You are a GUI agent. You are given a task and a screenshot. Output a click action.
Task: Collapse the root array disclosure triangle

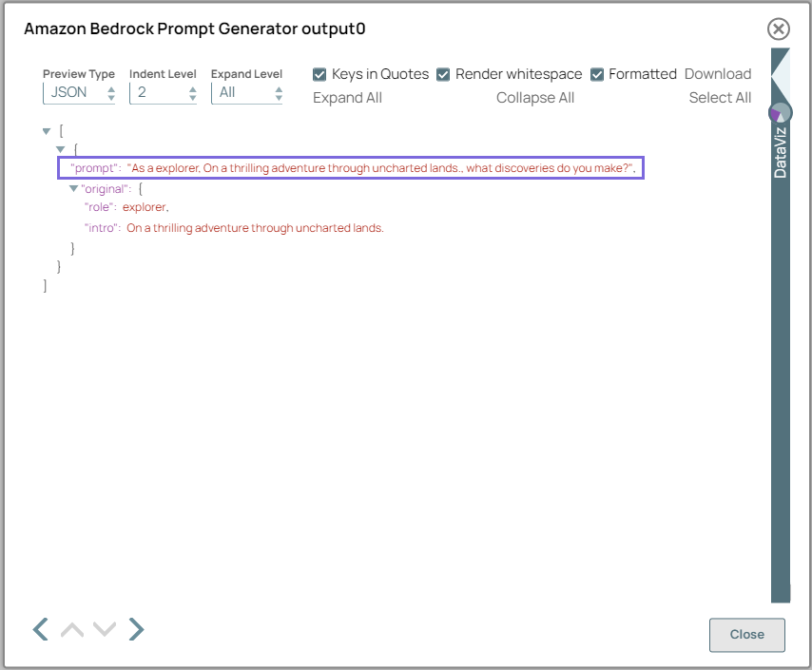tap(46, 132)
